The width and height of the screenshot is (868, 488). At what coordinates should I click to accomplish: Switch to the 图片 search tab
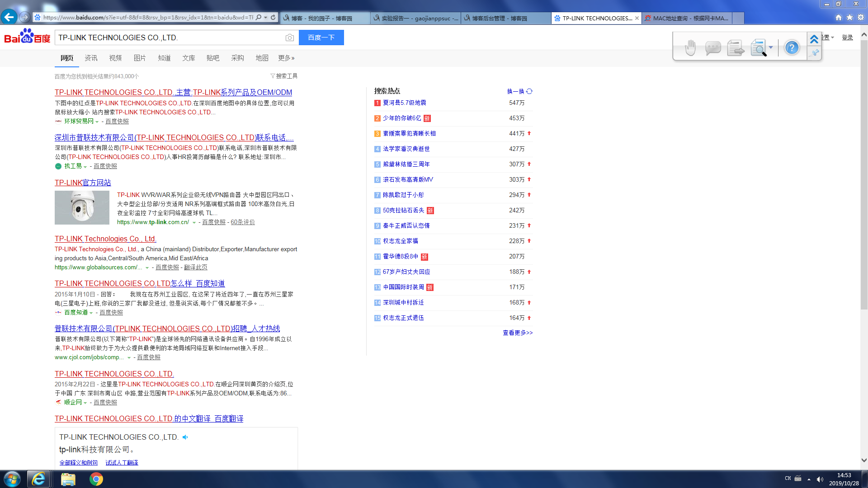140,58
